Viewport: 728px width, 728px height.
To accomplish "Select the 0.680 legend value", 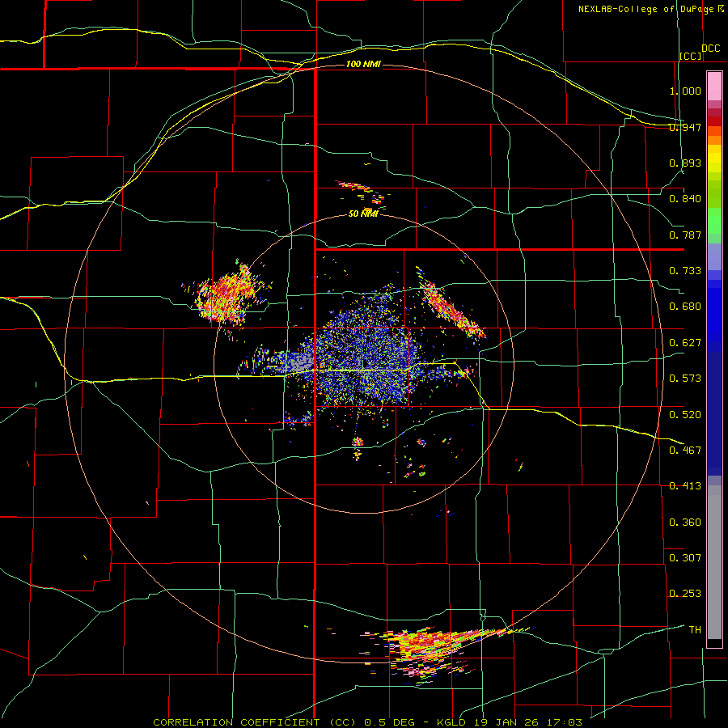I will pos(685,307).
